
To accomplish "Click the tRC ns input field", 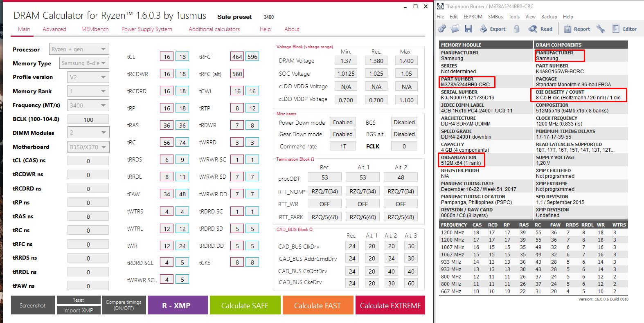I will (x=88, y=230).
